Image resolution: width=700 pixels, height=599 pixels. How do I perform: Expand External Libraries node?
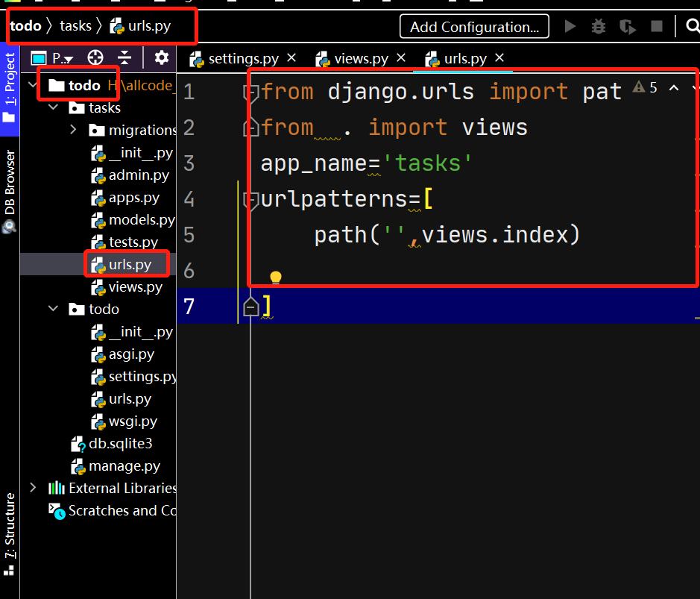tap(33, 487)
